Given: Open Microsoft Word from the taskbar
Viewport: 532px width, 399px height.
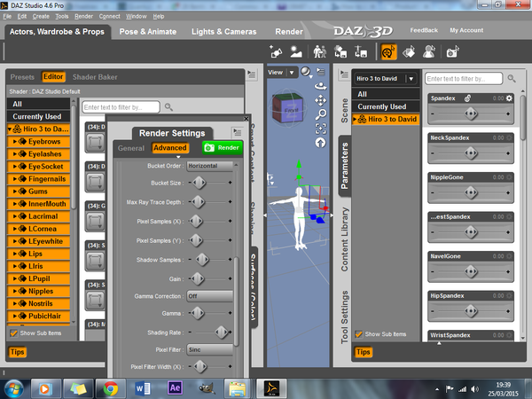Looking at the screenshot, I should [x=143, y=388].
